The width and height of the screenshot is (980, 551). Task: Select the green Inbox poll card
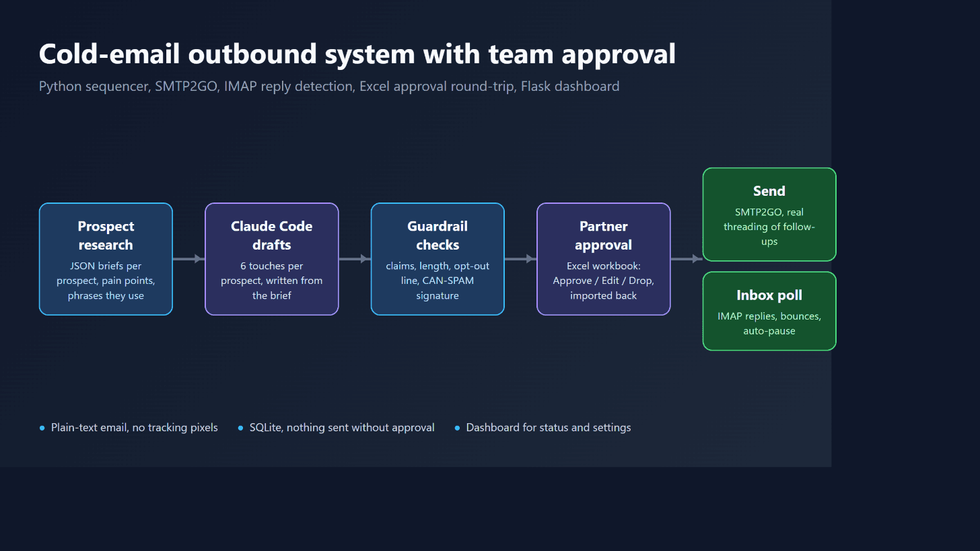click(769, 311)
